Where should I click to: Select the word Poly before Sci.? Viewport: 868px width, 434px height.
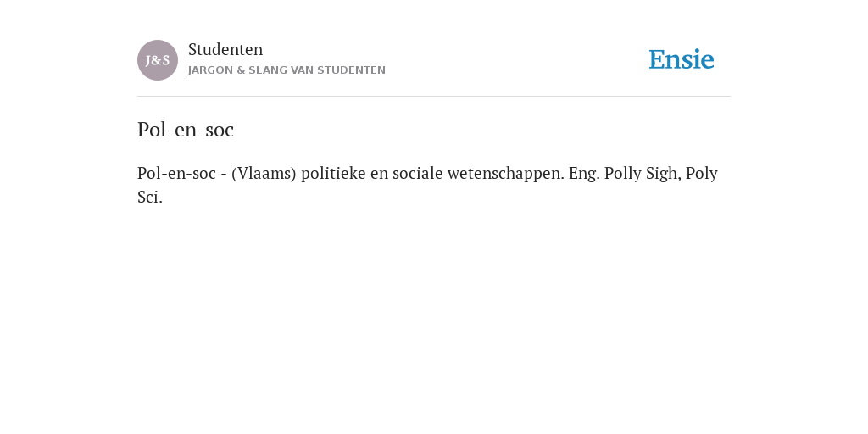tap(702, 174)
